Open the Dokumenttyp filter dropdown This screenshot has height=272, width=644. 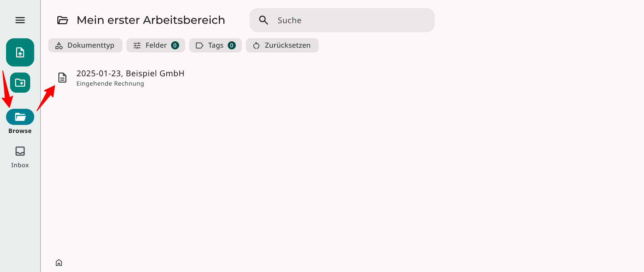pyautogui.click(x=85, y=45)
